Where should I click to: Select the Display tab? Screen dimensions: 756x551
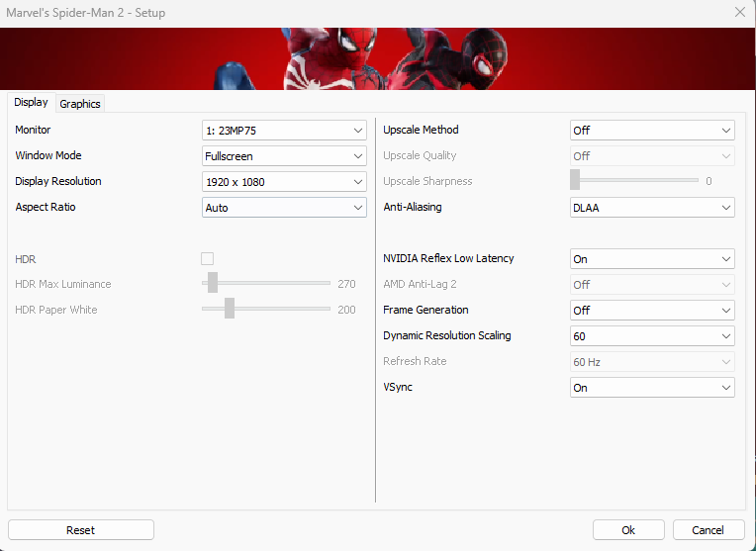(32, 102)
